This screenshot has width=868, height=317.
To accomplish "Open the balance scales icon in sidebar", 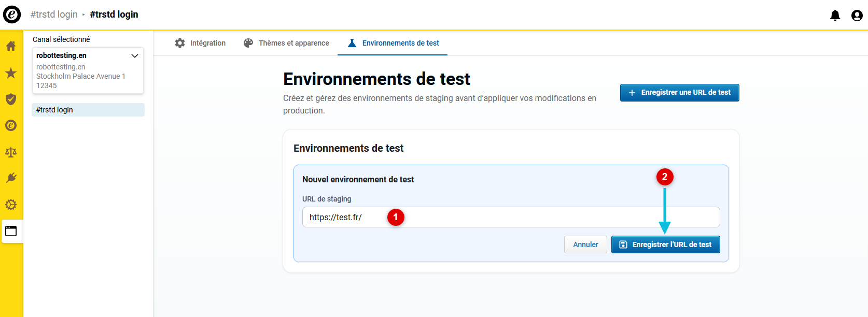I will (11, 152).
